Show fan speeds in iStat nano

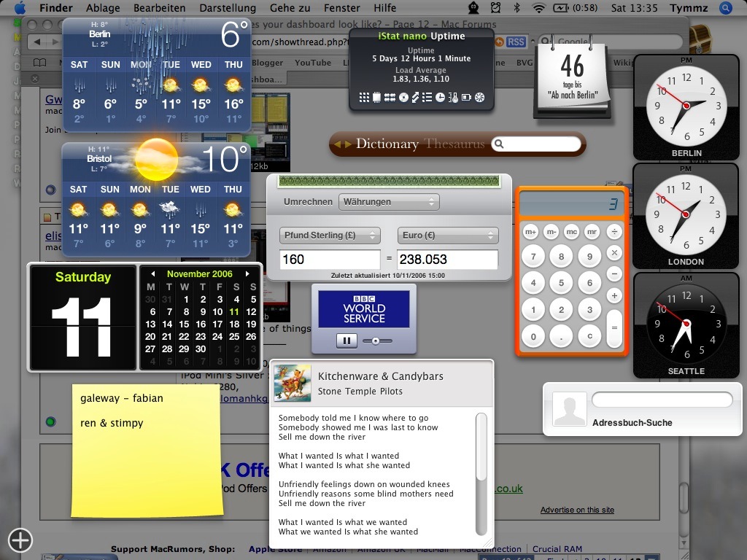480,98
